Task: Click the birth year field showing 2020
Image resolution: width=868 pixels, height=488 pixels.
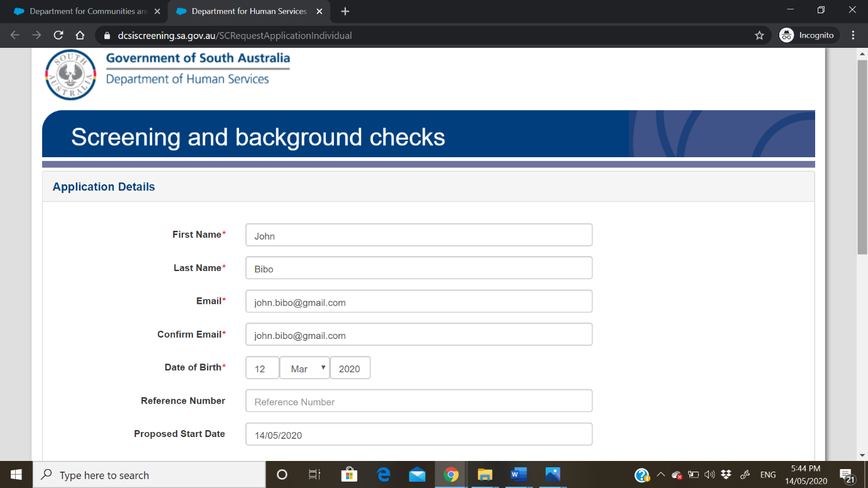Action: click(350, 368)
